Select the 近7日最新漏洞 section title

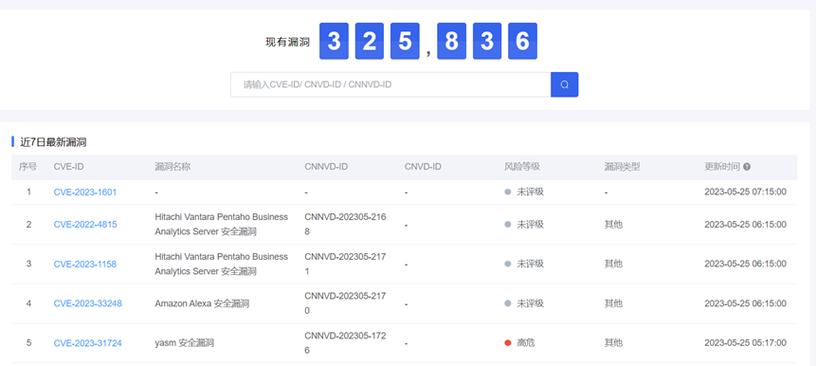(x=53, y=142)
